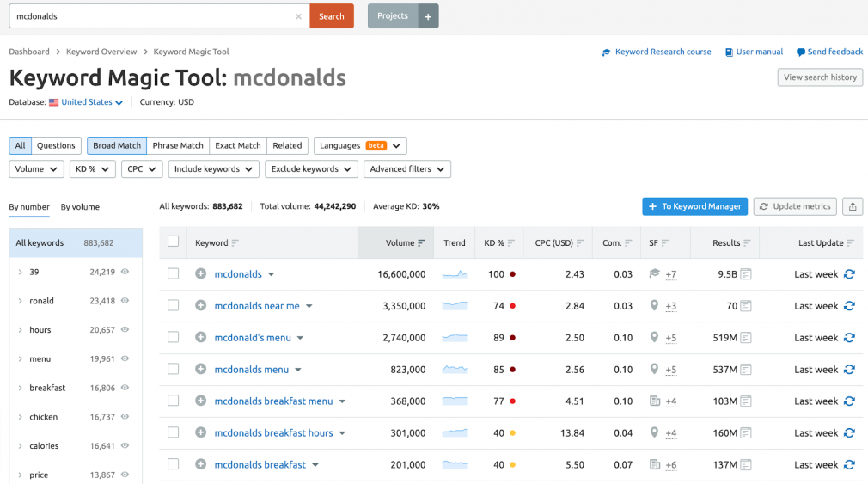
Task: Open View search history
Action: (820, 77)
